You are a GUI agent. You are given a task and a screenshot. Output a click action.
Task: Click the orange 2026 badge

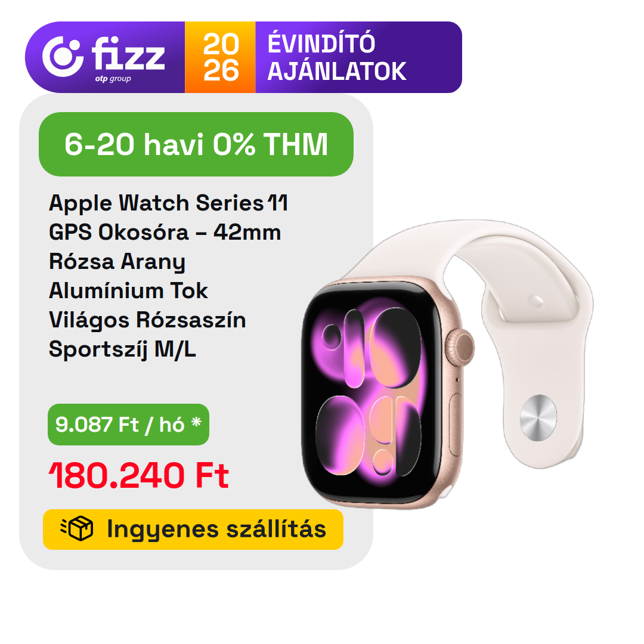pos(220,57)
